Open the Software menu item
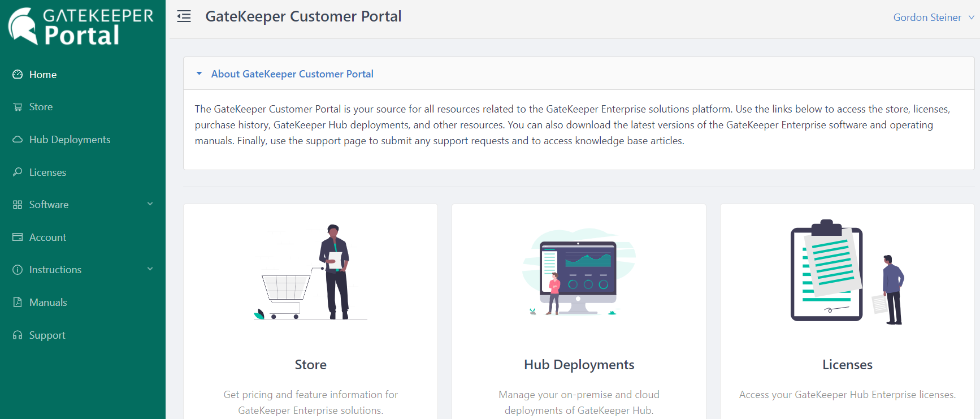 [x=49, y=205]
